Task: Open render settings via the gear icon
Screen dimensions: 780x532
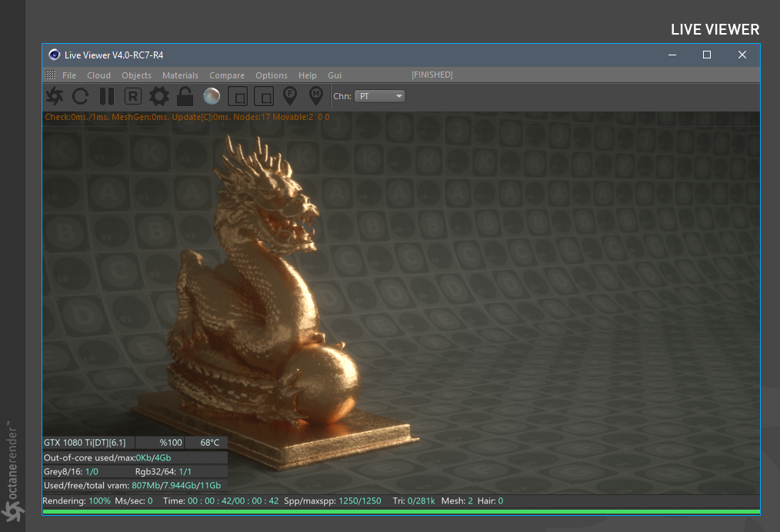Action: tap(158, 96)
